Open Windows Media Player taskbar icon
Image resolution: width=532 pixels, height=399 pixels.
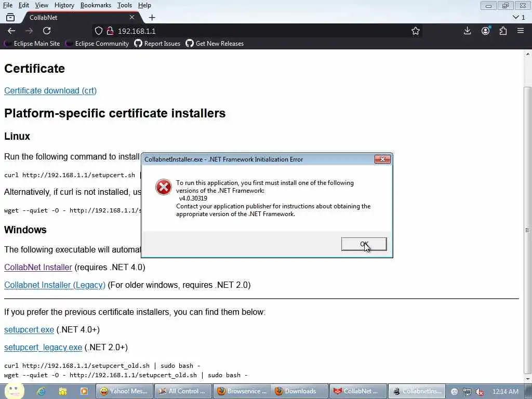click(x=84, y=391)
